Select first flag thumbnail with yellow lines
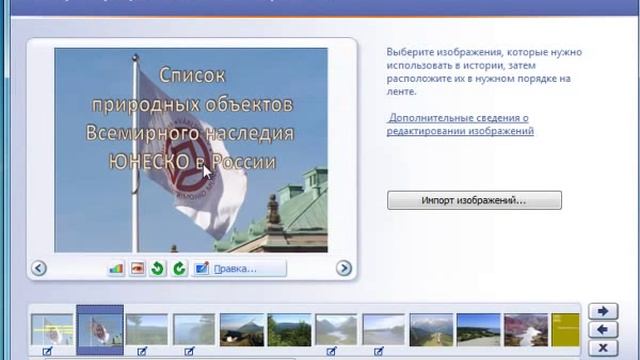The width and height of the screenshot is (640, 360). coord(52,329)
